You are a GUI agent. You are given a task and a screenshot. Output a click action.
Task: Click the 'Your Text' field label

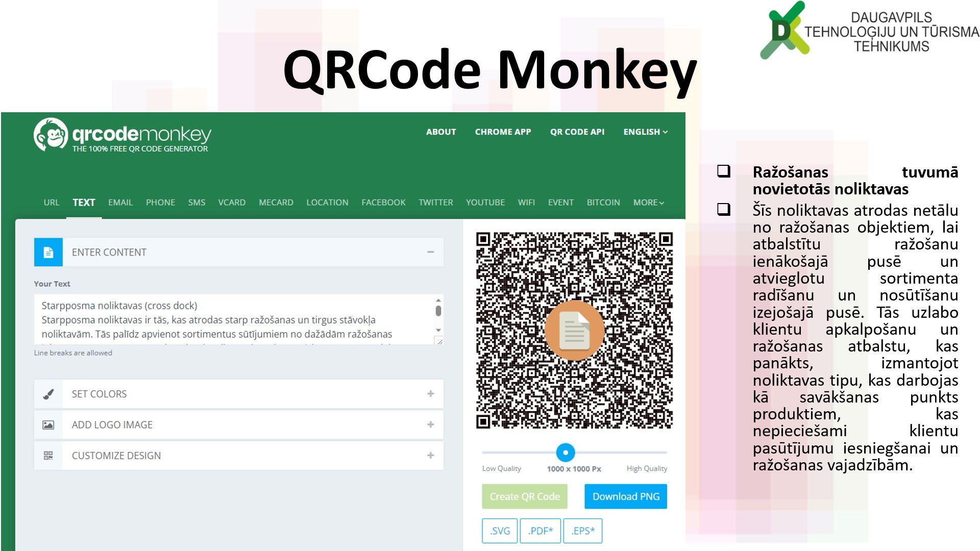coord(52,284)
